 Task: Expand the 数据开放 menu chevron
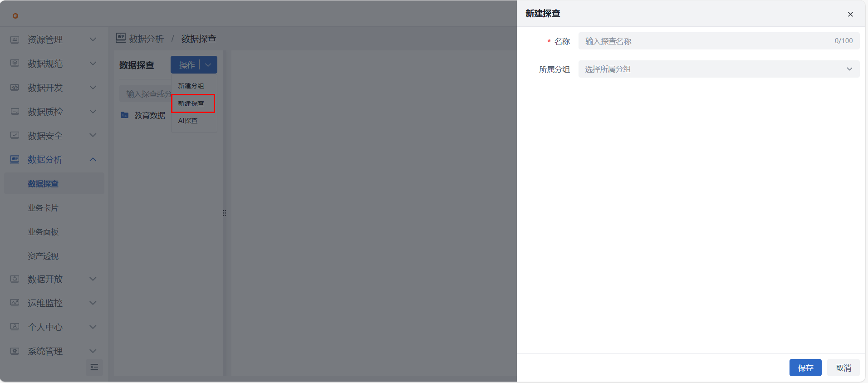pos(93,279)
